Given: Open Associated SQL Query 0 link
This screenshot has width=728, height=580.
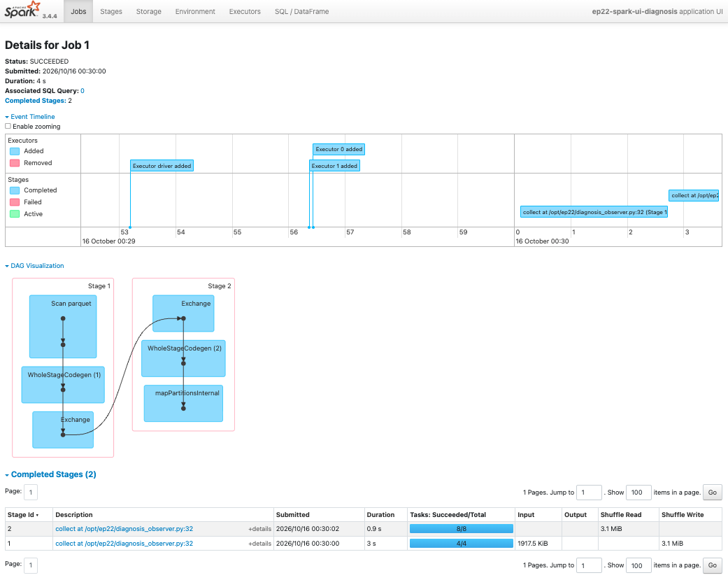Looking at the screenshot, I should [83, 90].
